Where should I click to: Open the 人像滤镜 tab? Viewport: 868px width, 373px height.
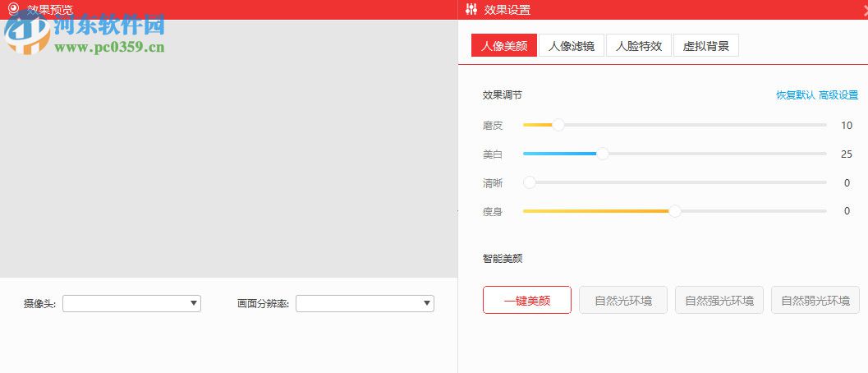pos(572,46)
